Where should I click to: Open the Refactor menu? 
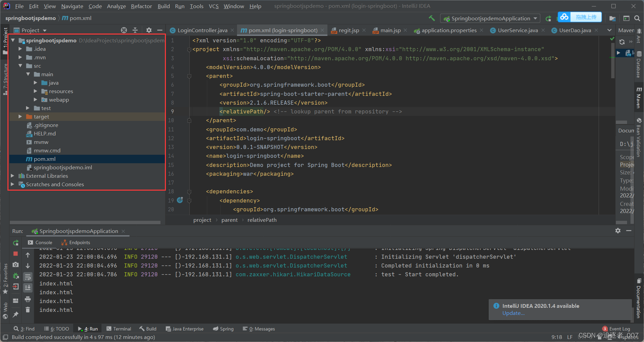(x=141, y=6)
